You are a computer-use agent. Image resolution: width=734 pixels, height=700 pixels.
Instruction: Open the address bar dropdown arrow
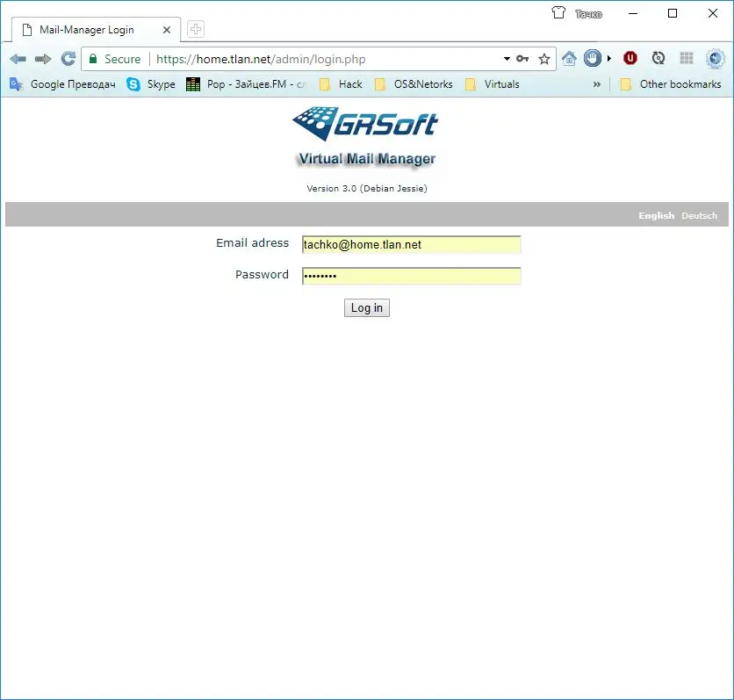tap(507, 59)
